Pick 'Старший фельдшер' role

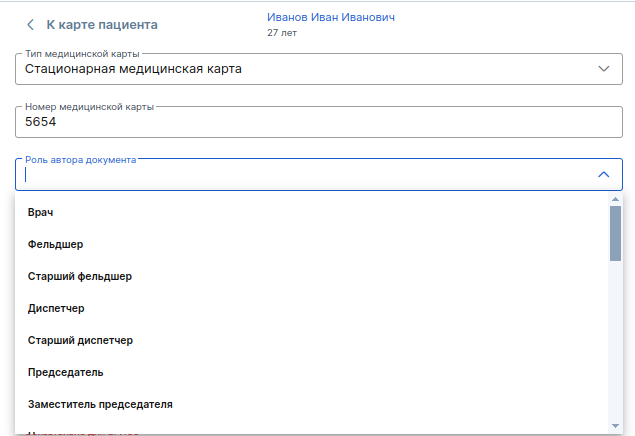[80, 276]
